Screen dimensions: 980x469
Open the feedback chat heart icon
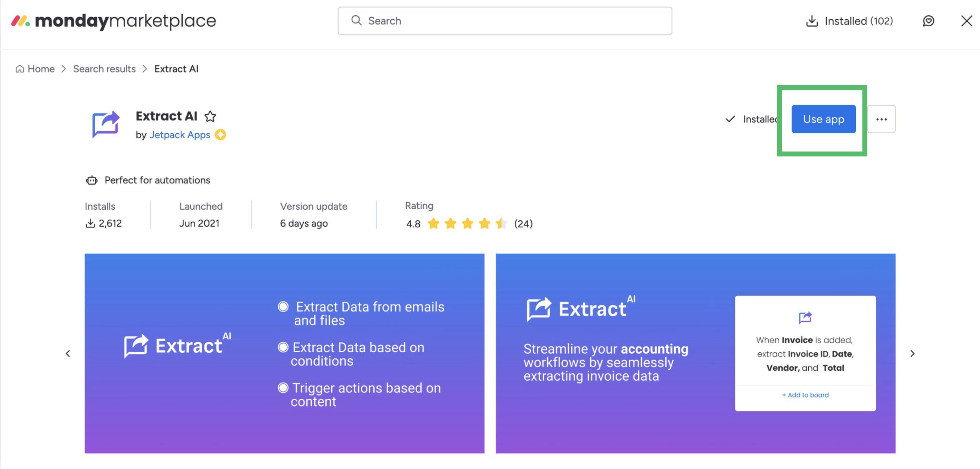(928, 21)
